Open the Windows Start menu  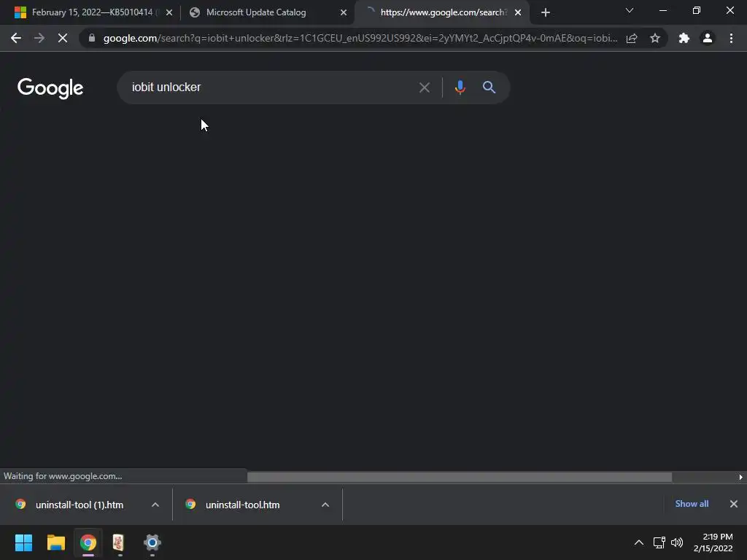tap(24, 542)
